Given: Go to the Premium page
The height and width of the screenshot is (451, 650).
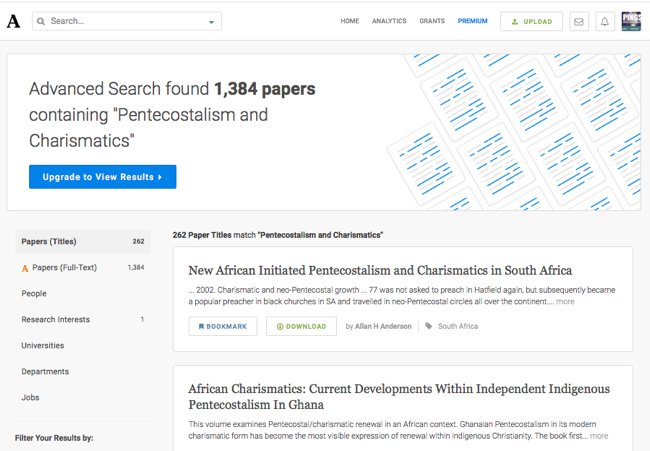Looking at the screenshot, I should pyautogui.click(x=473, y=21).
